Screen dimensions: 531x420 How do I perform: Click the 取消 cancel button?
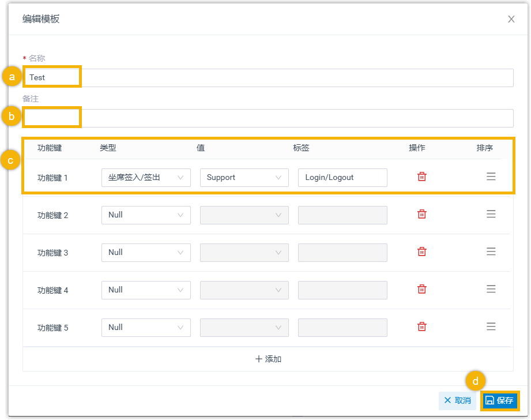[x=458, y=400]
